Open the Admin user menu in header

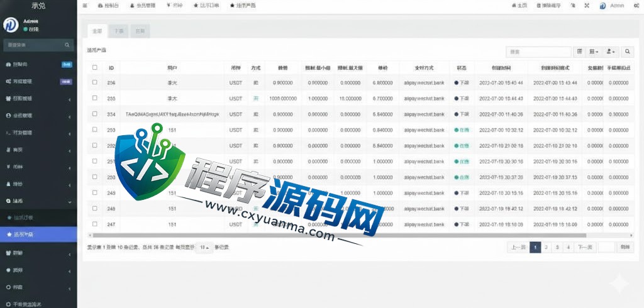tap(612, 6)
